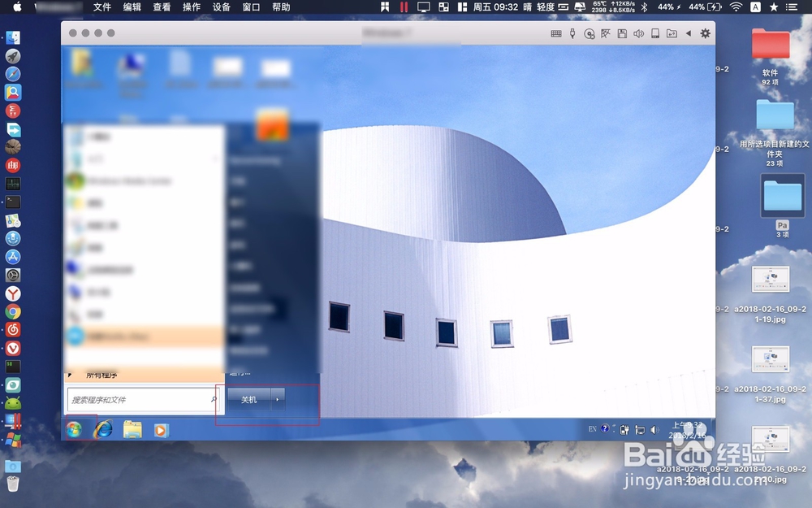
Task: Click the help question mark in Windows tray
Action: click(x=605, y=428)
